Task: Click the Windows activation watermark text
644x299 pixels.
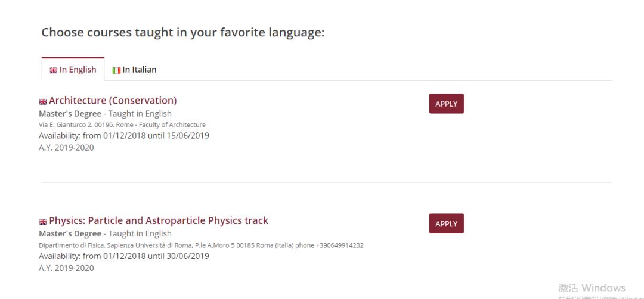Action: pos(592,289)
